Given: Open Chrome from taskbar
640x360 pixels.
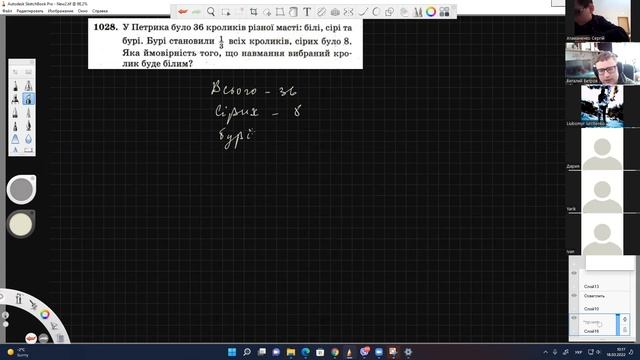Looking at the screenshot, I should coord(335,352).
